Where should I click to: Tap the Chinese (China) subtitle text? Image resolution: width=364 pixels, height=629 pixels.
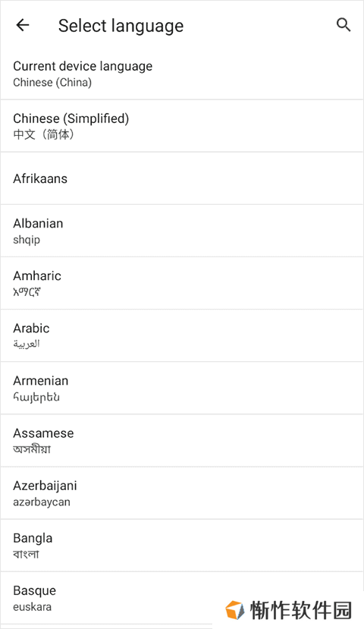pyautogui.click(x=52, y=82)
